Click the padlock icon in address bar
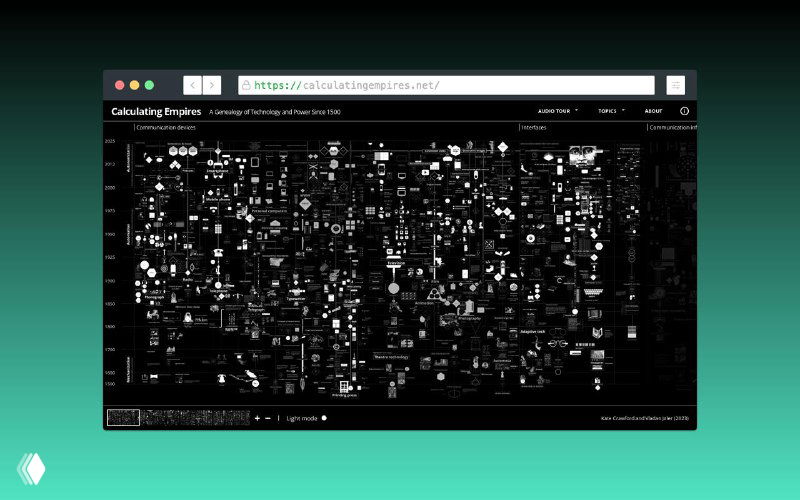 [x=246, y=86]
